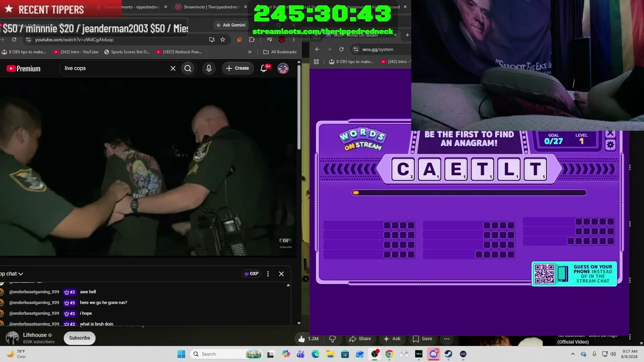
Task: Click the COPS Subscribe watermark on video
Action: (x=285, y=243)
